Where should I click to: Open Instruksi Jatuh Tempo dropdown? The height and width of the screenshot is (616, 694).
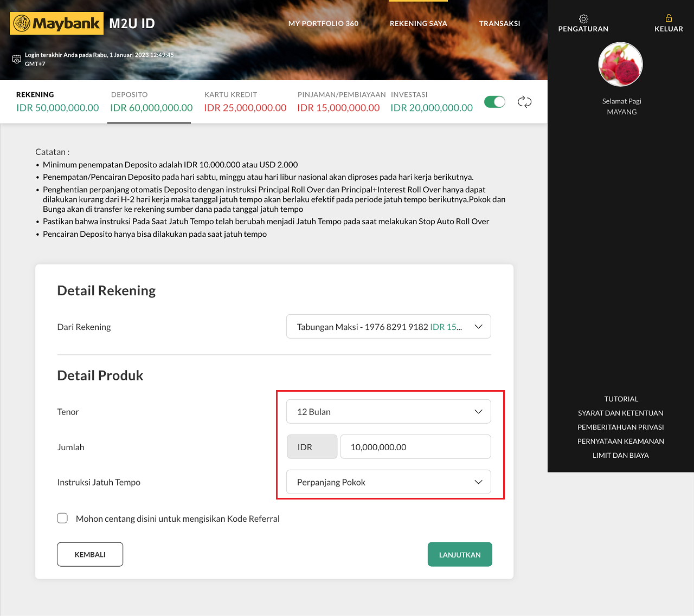389,482
